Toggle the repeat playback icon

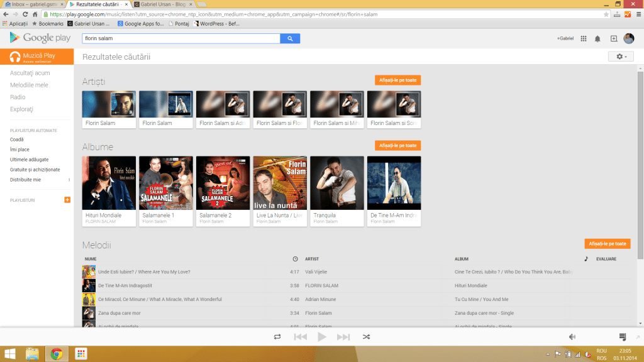coord(277,337)
